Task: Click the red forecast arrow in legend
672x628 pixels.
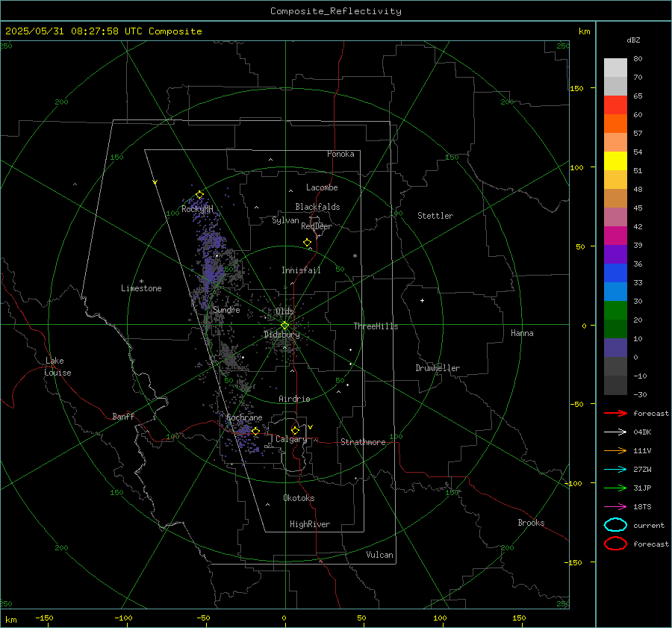Action: tap(615, 413)
